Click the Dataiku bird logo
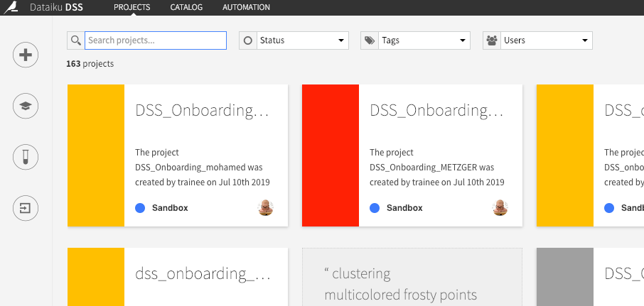The width and height of the screenshot is (644, 306). 11,7
